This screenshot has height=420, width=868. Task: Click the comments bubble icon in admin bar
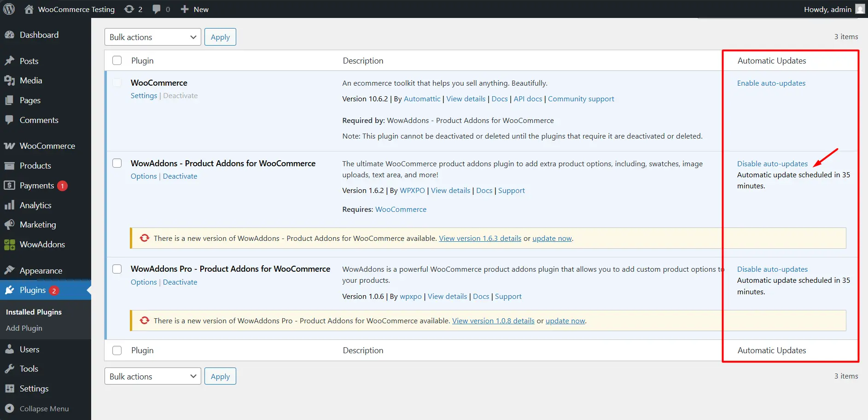pyautogui.click(x=157, y=9)
